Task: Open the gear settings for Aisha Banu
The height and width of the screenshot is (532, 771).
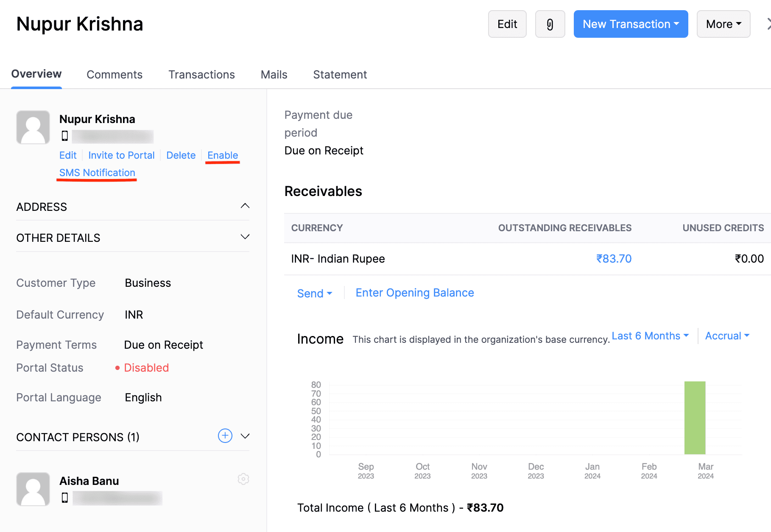Action: [243, 479]
